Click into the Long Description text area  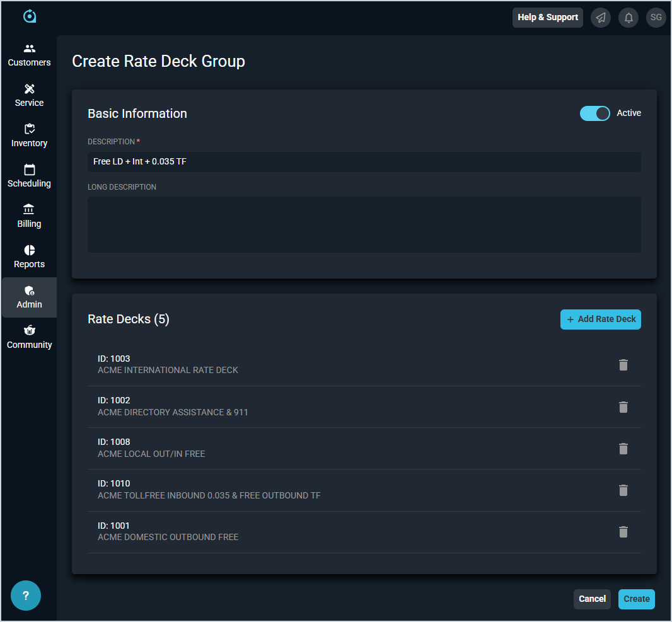(x=364, y=225)
